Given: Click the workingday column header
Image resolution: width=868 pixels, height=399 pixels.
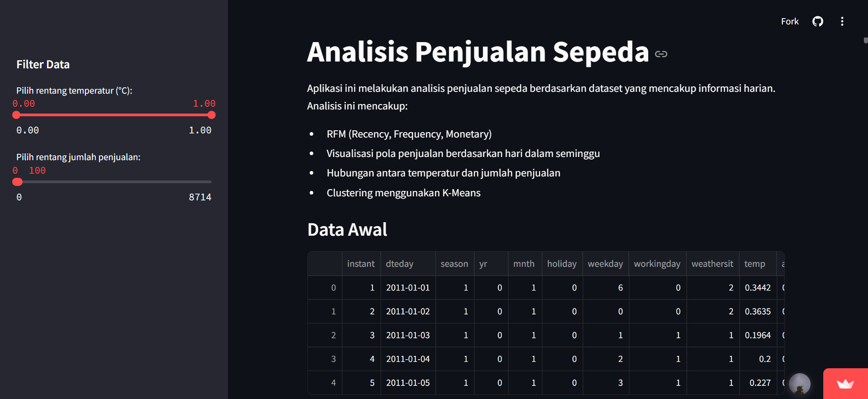Looking at the screenshot, I should [x=657, y=264].
